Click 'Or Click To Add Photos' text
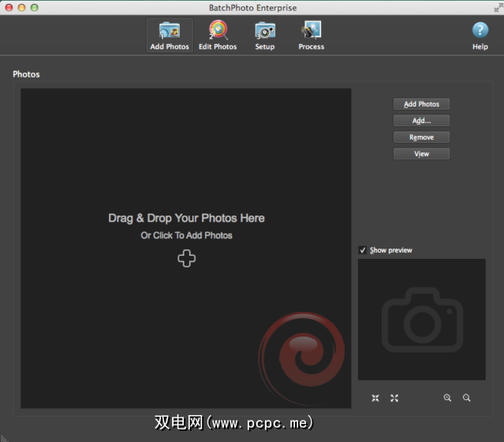 [186, 235]
